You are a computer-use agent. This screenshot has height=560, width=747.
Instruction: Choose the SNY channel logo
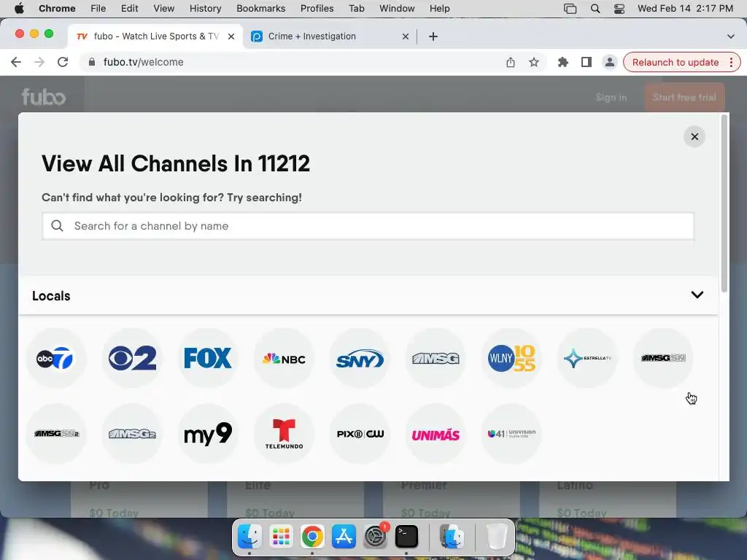pyautogui.click(x=360, y=358)
